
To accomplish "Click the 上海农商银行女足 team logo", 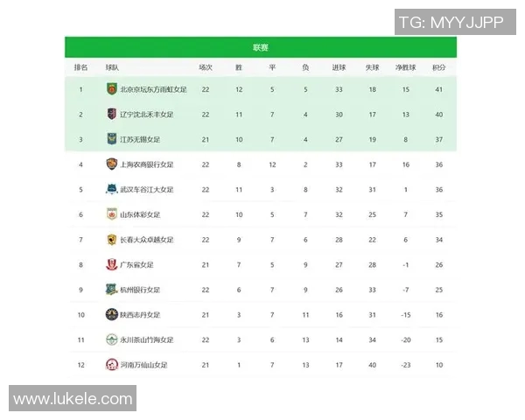I will (x=111, y=164).
